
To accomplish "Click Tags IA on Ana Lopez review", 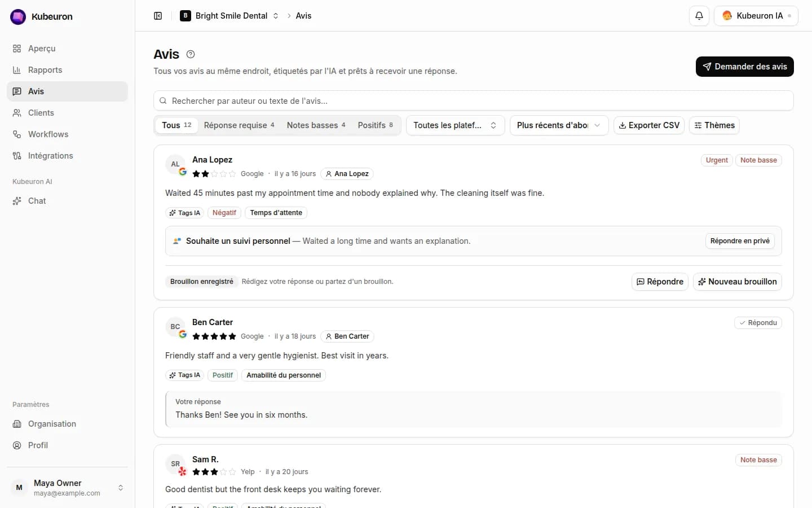I will point(184,213).
